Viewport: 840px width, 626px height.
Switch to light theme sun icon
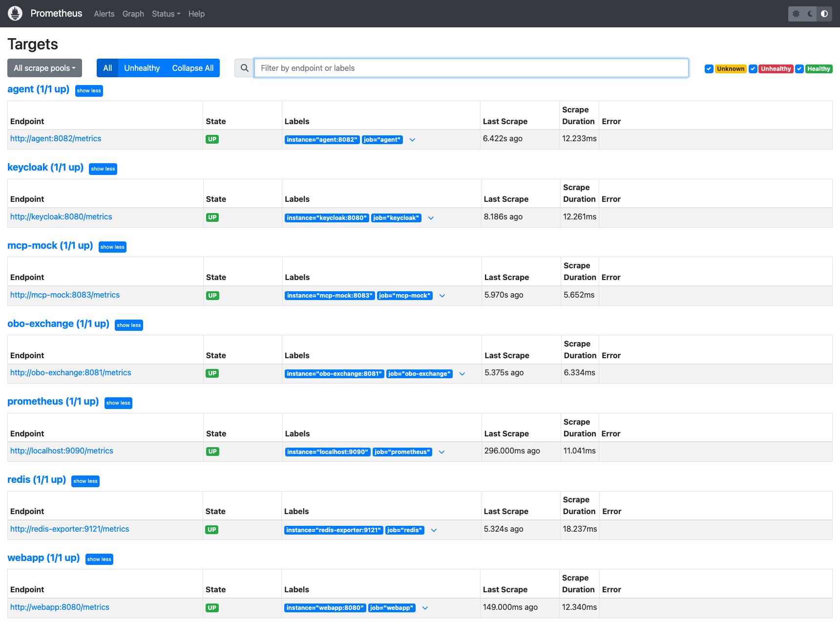tap(796, 14)
